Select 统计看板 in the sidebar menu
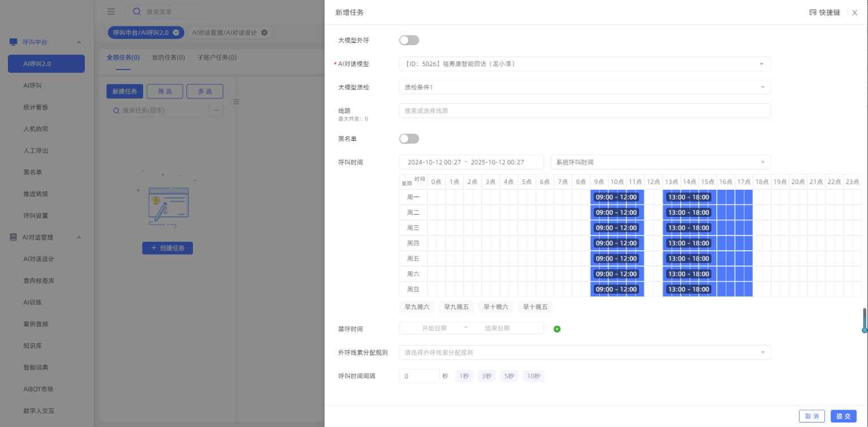 click(x=36, y=107)
